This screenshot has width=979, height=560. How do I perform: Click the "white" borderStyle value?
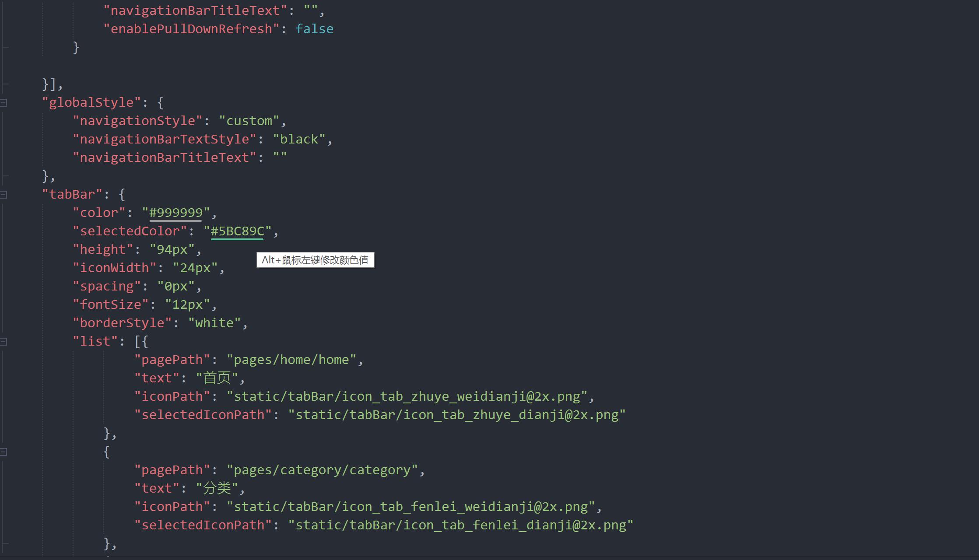pyautogui.click(x=214, y=323)
